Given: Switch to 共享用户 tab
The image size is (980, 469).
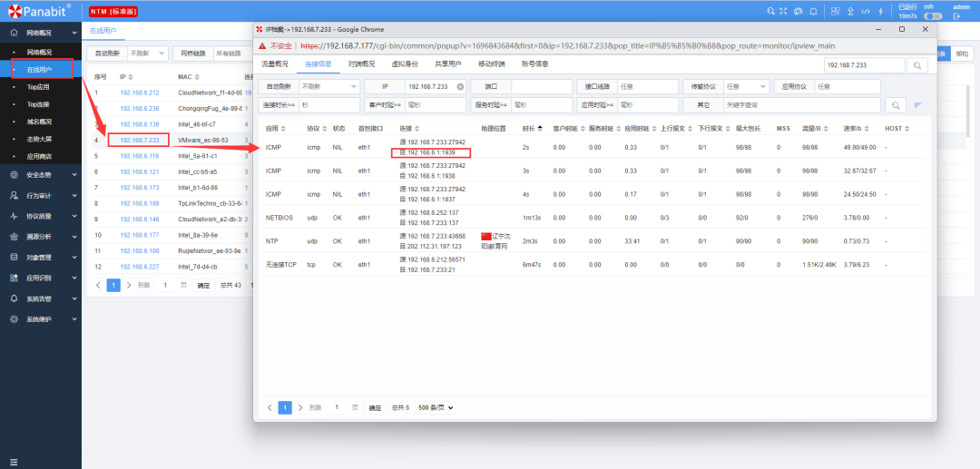Looking at the screenshot, I should point(448,64).
